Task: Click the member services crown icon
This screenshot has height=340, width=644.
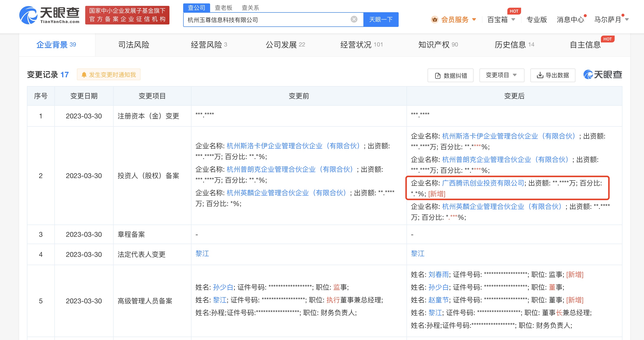Action: (x=434, y=20)
